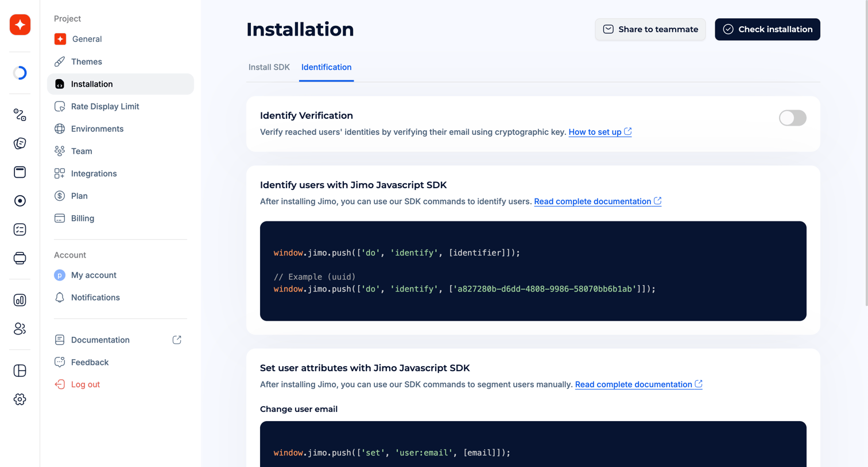The height and width of the screenshot is (467, 868).
Task: Click the Plan text in the sidebar
Action: 79,196
